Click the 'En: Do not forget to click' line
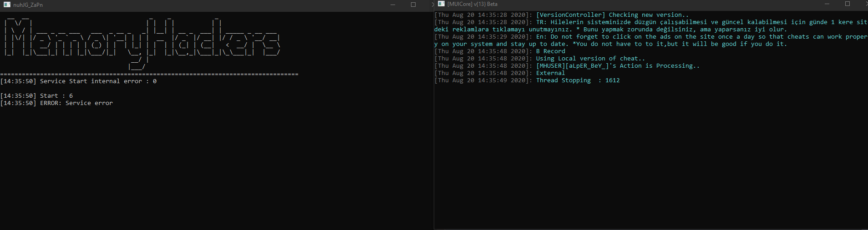The width and height of the screenshot is (868, 230). (651, 37)
